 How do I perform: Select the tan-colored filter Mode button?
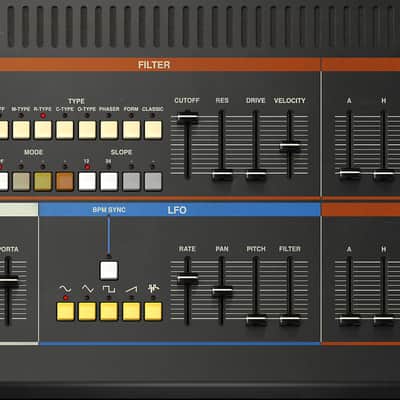pos(21,182)
